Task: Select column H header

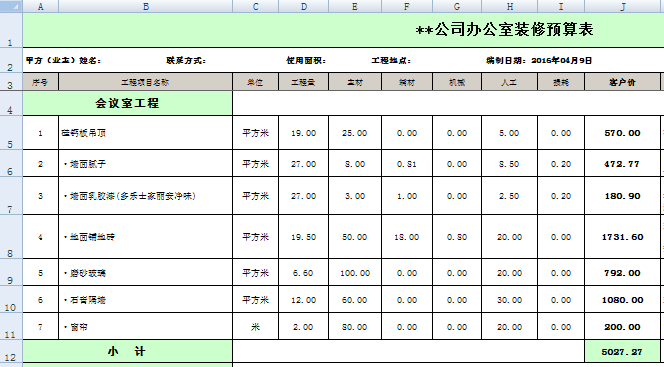Action: tap(509, 6)
